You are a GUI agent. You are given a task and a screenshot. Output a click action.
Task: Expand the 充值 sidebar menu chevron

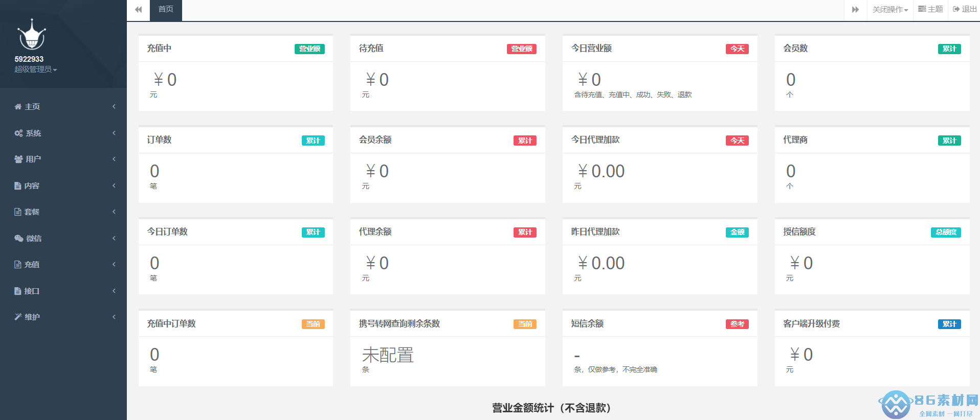114,265
